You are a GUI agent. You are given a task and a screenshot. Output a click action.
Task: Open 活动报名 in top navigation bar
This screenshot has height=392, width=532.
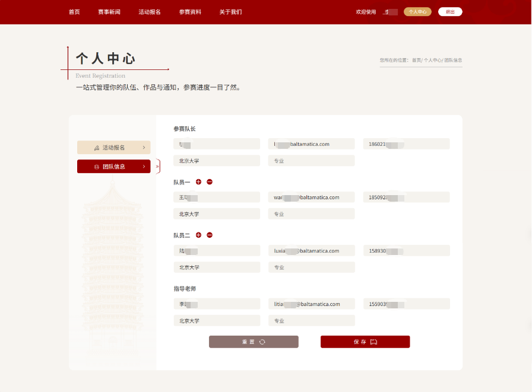[150, 12]
